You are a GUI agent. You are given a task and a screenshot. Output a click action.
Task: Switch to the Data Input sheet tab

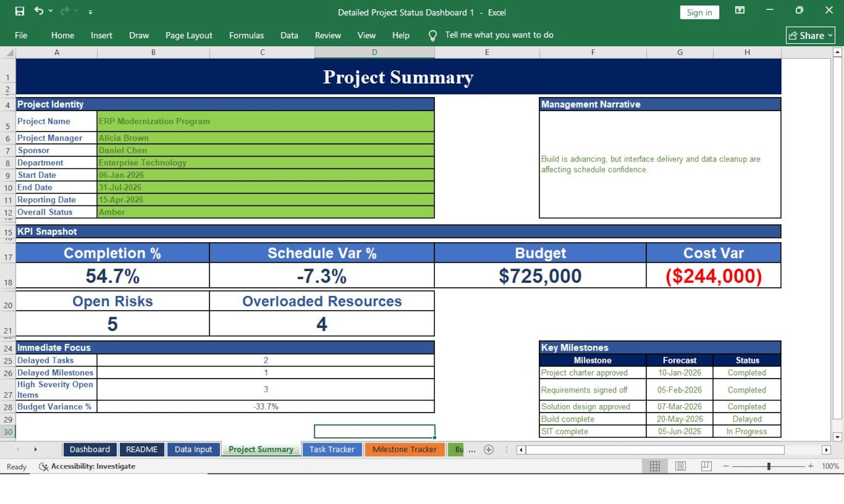pyautogui.click(x=193, y=449)
